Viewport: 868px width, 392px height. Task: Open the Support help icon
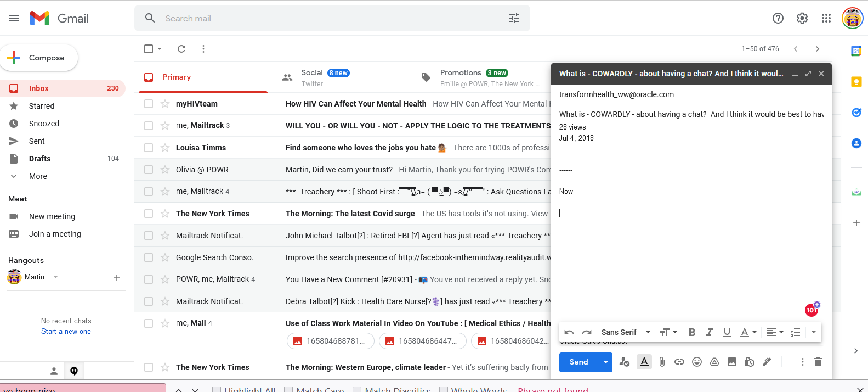point(778,18)
